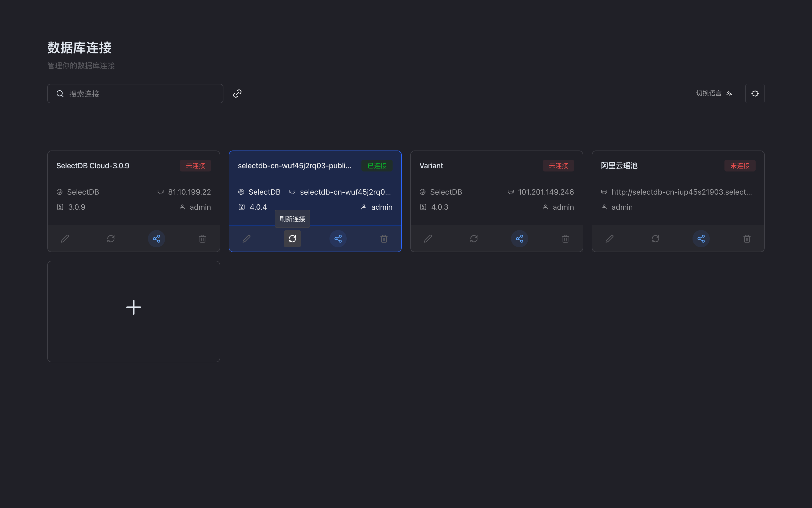The width and height of the screenshot is (812, 508).
Task: Focus the 搜索连接 search field
Action: pos(135,94)
